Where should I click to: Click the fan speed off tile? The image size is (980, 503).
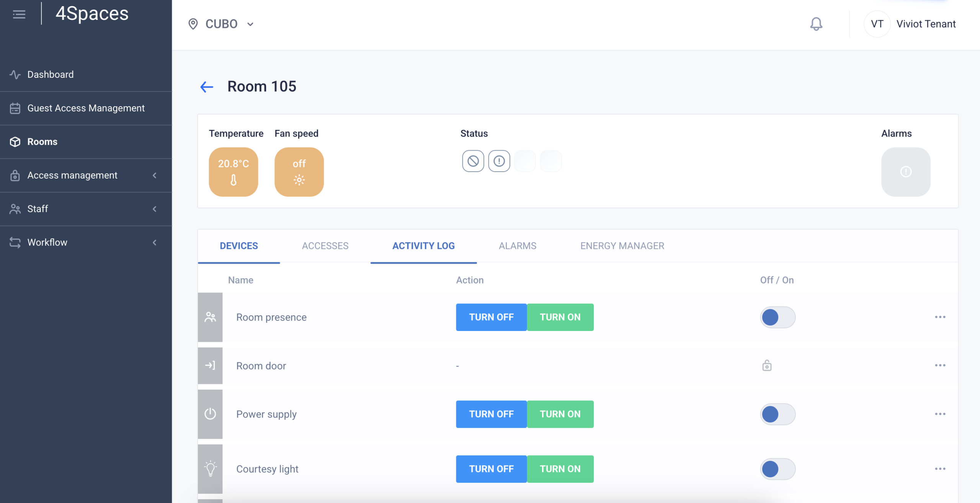299,172
